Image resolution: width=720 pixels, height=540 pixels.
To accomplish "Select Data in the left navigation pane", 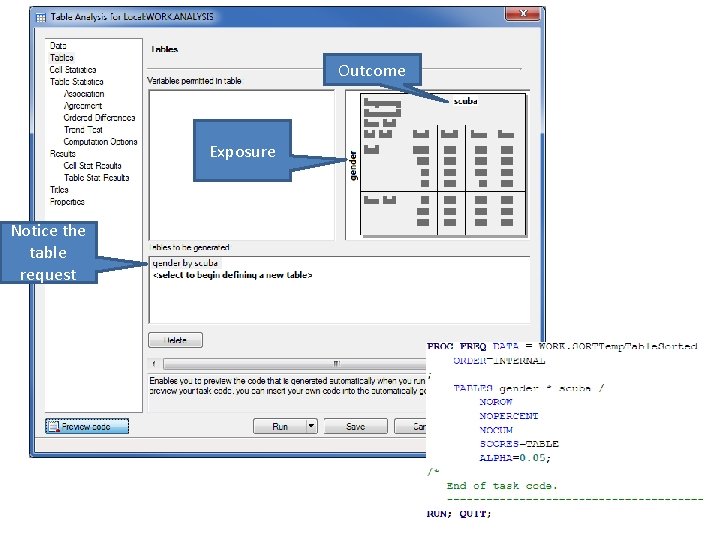I will click(x=58, y=45).
